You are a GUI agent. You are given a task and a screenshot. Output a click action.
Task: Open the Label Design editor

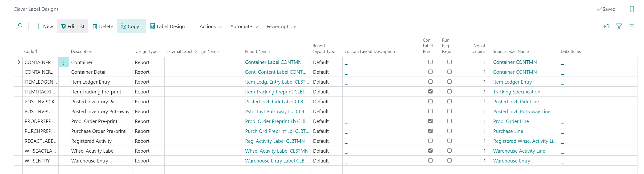167,27
